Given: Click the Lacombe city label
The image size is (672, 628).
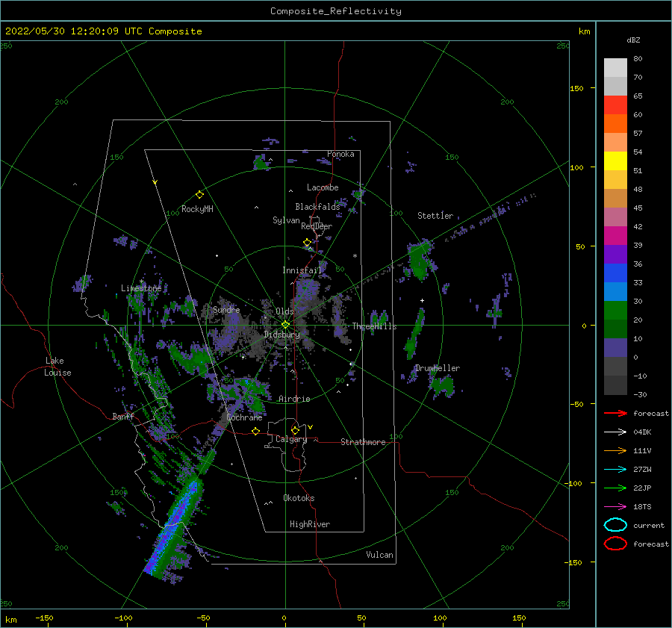Looking at the screenshot, I should click(323, 187).
